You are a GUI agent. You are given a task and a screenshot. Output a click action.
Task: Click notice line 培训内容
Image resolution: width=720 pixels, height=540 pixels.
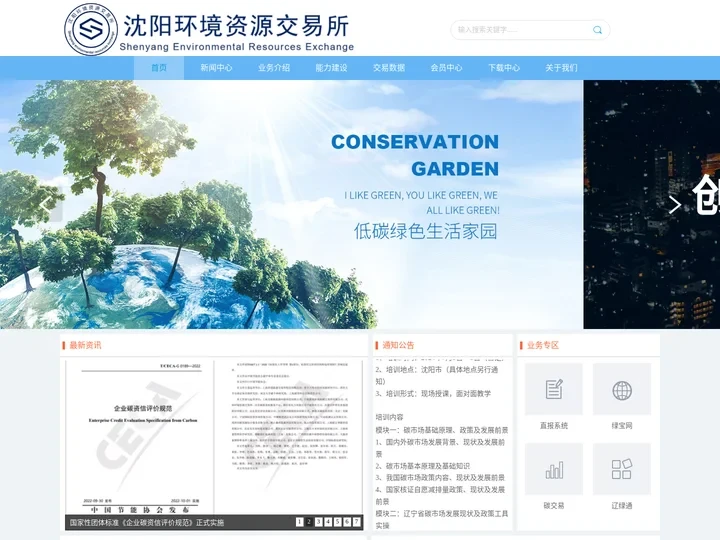pyautogui.click(x=389, y=417)
